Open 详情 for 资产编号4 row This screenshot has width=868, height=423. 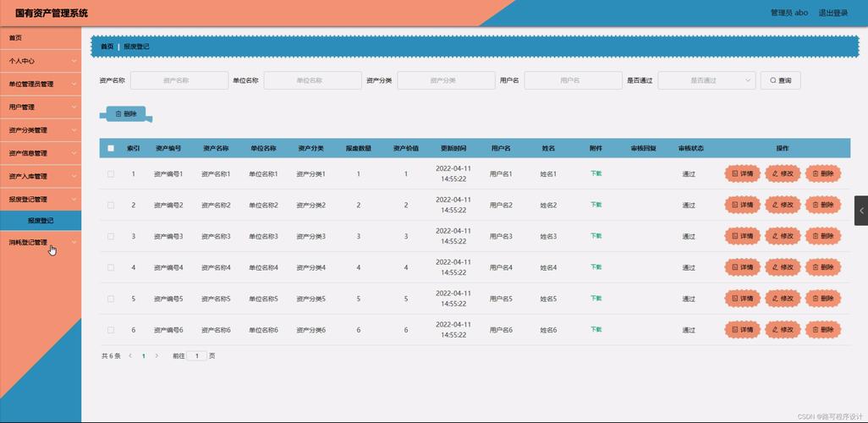(742, 267)
